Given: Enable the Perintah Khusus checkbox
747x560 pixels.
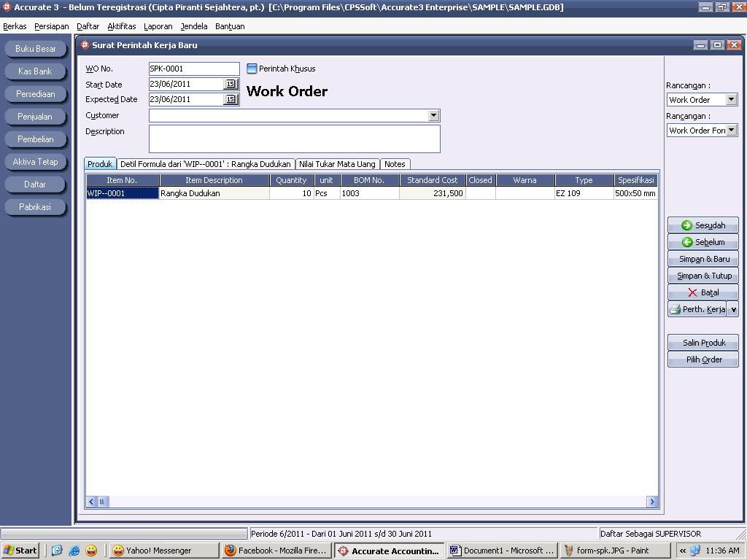Looking at the screenshot, I should (x=251, y=68).
